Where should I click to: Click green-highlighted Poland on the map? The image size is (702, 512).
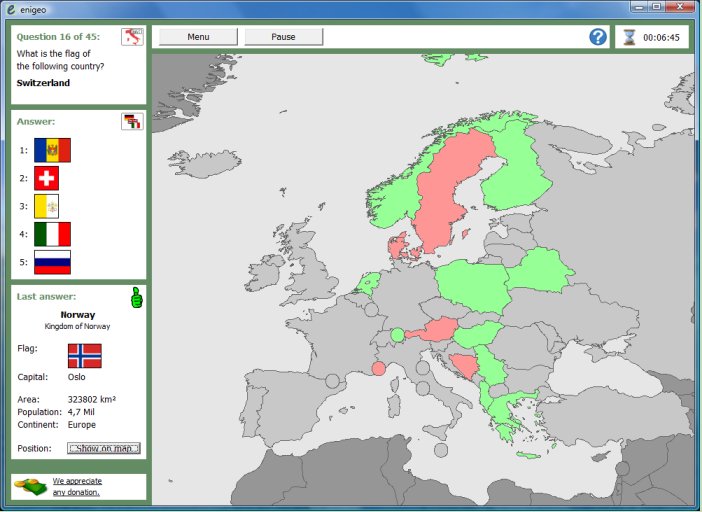474,286
